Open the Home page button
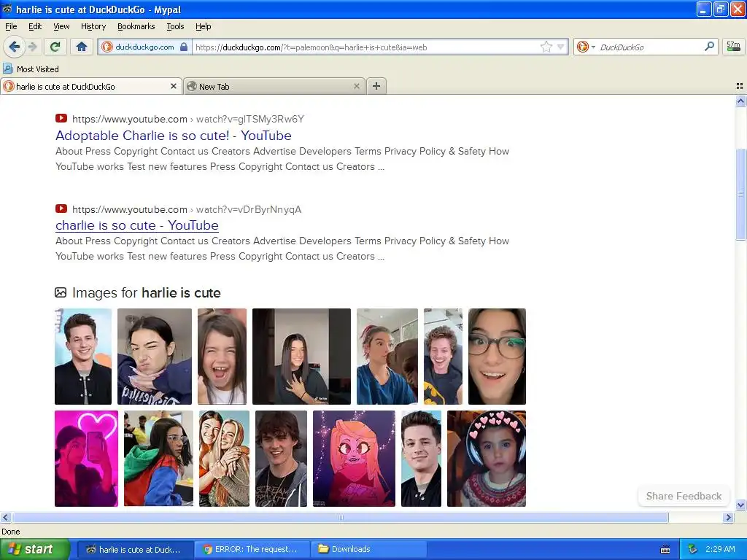Screen dimensions: 747x560 [82, 47]
